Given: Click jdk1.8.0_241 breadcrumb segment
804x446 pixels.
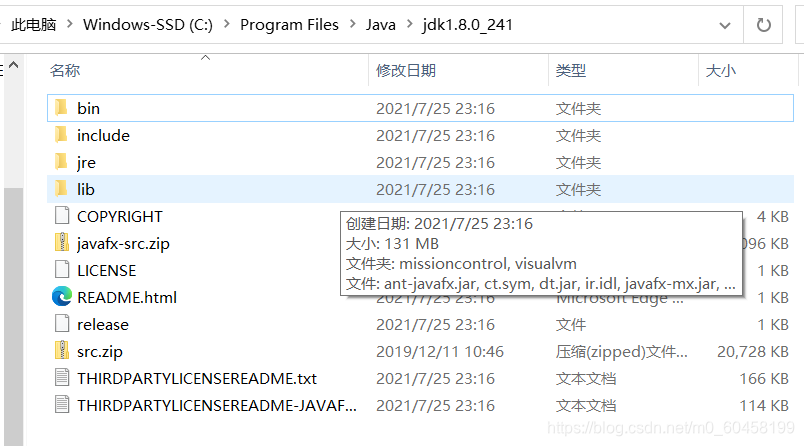Looking at the screenshot, I should point(467,25).
